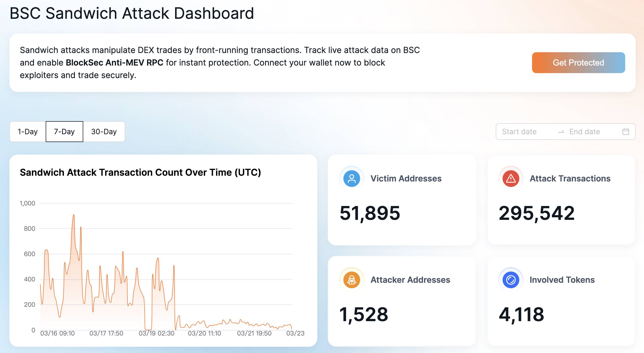Select the 7-Day time range

(x=64, y=132)
